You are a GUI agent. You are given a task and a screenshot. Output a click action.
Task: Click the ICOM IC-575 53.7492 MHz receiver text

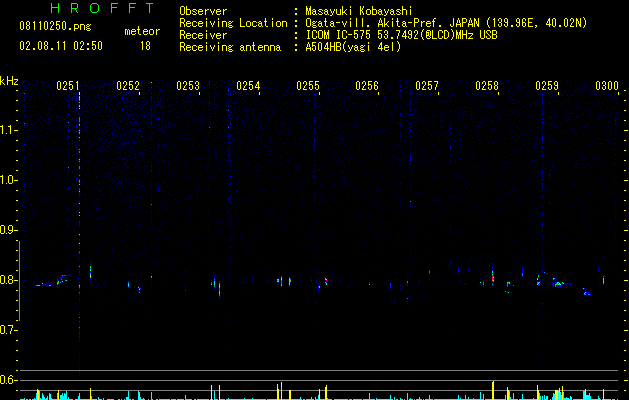(401, 35)
